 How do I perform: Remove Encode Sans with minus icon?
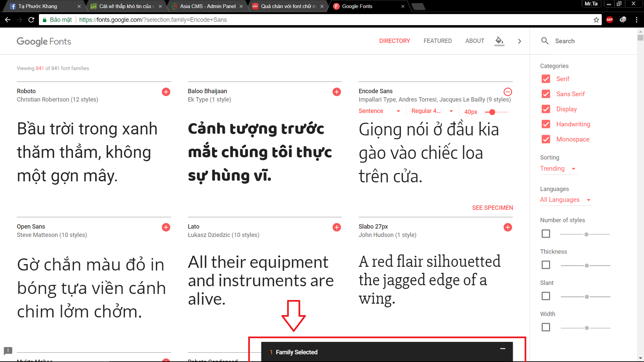click(508, 92)
